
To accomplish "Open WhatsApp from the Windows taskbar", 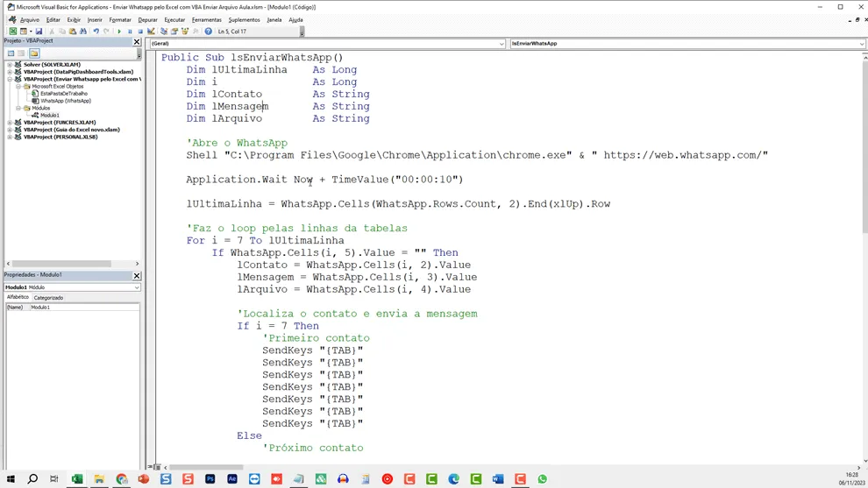I will point(542,479).
